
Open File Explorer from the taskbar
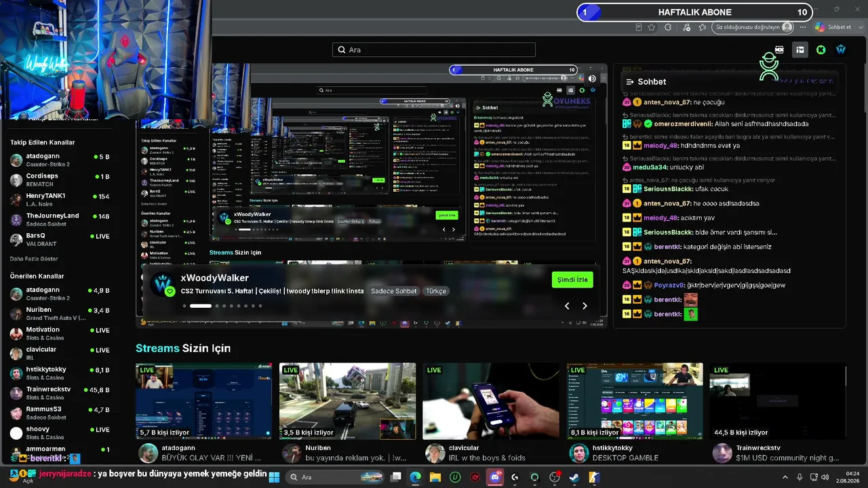(x=435, y=477)
